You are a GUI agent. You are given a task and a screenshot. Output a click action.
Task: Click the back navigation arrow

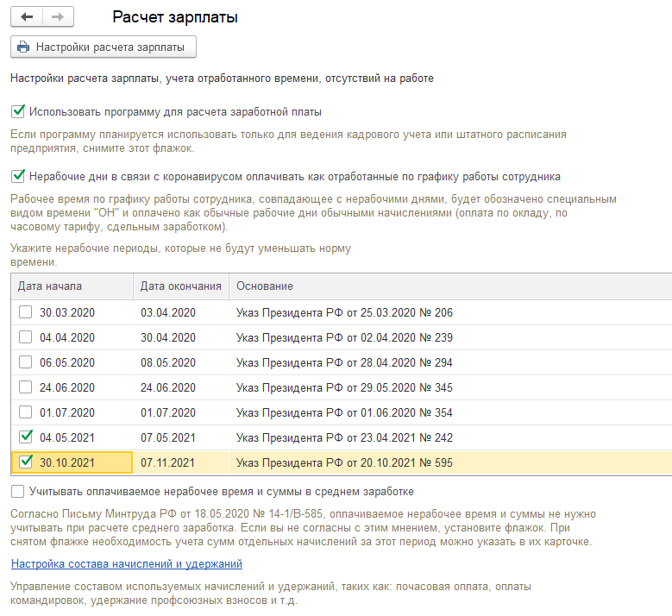[26, 17]
